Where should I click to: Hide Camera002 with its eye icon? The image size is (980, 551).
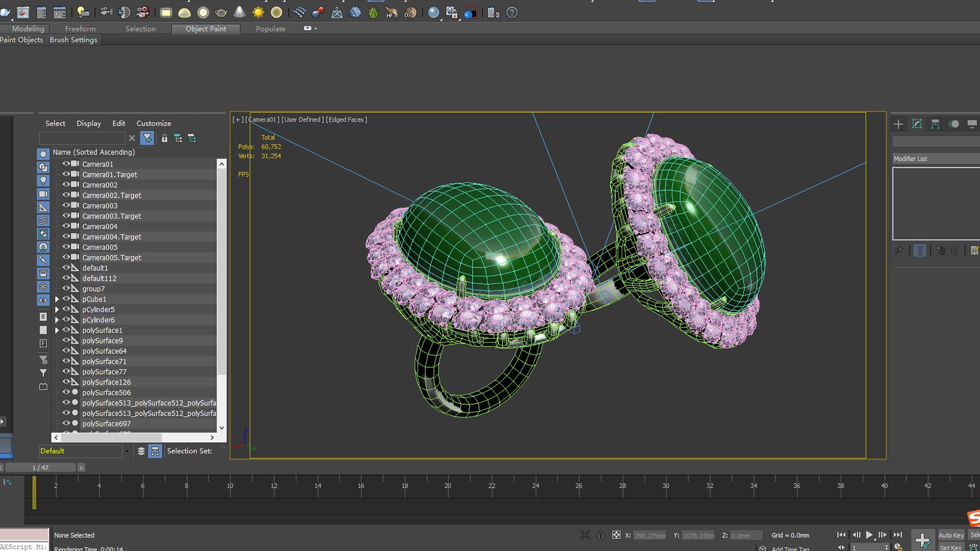click(66, 185)
